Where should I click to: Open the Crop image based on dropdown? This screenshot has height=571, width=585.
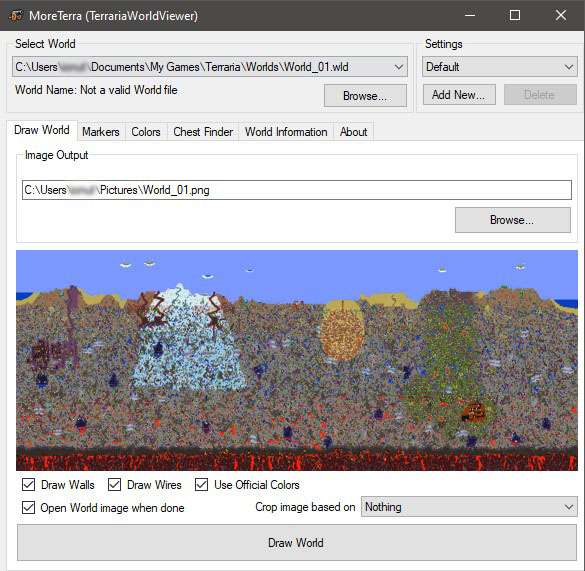coord(469,507)
